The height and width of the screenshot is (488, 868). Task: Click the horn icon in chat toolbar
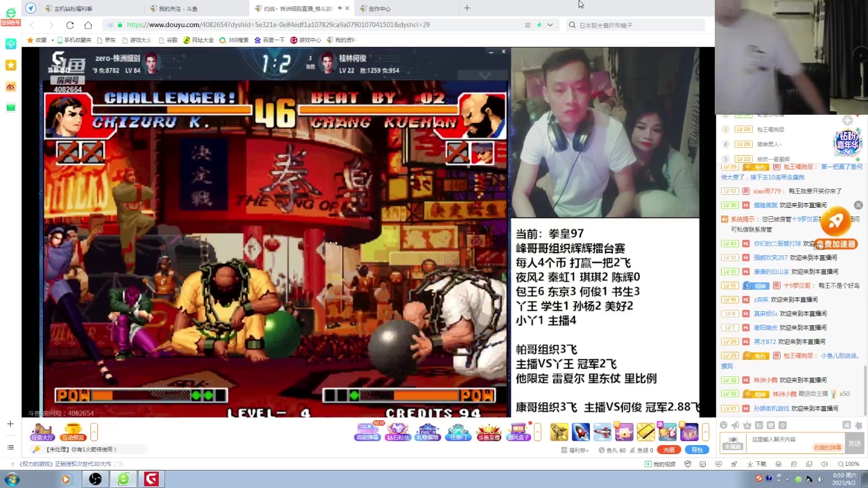click(735, 425)
